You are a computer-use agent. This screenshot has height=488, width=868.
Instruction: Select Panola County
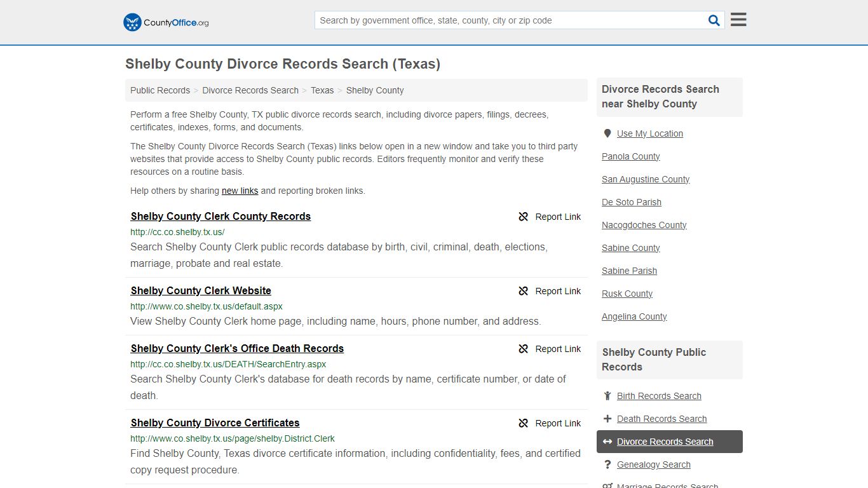(631, 156)
